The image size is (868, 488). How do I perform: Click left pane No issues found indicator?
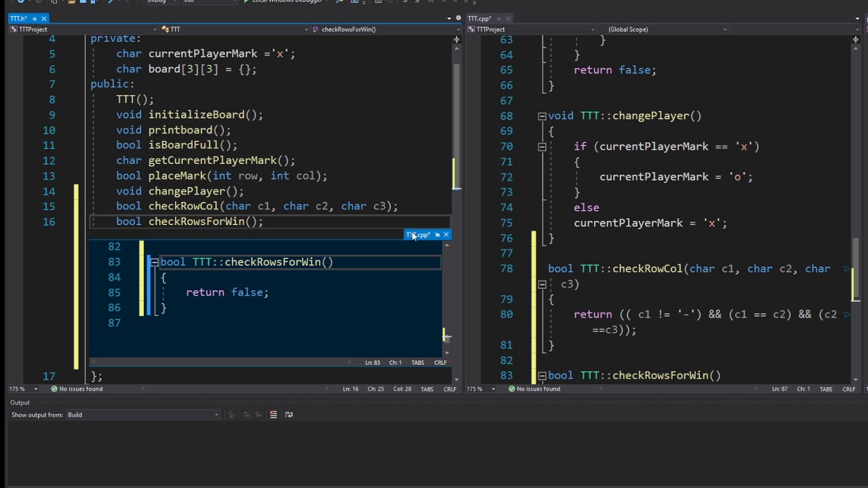(77, 389)
